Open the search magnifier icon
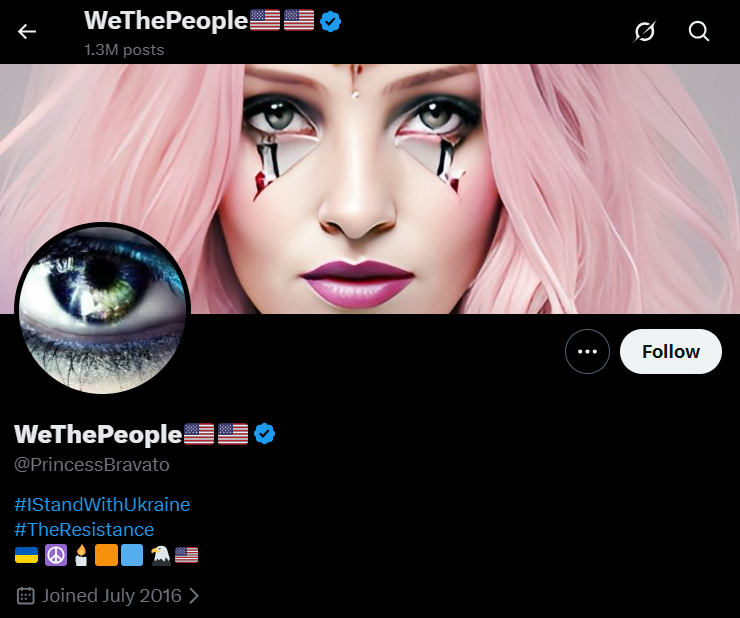This screenshot has height=618, width=740. click(698, 32)
